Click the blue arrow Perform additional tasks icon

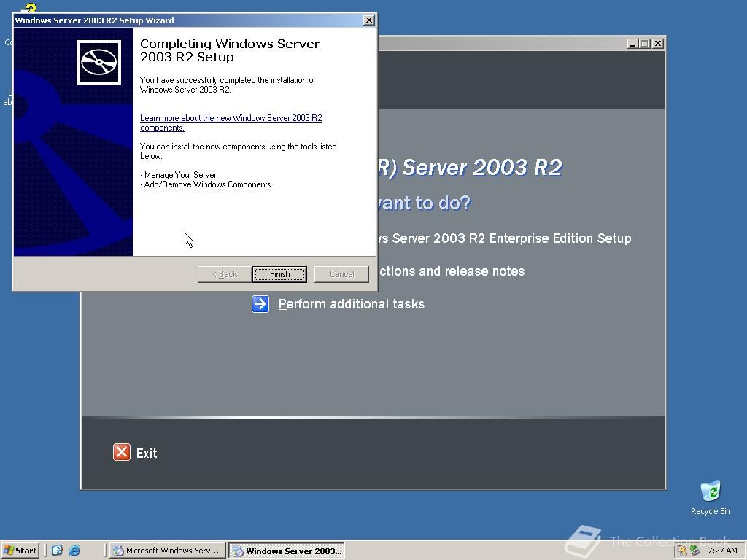[x=260, y=304]
